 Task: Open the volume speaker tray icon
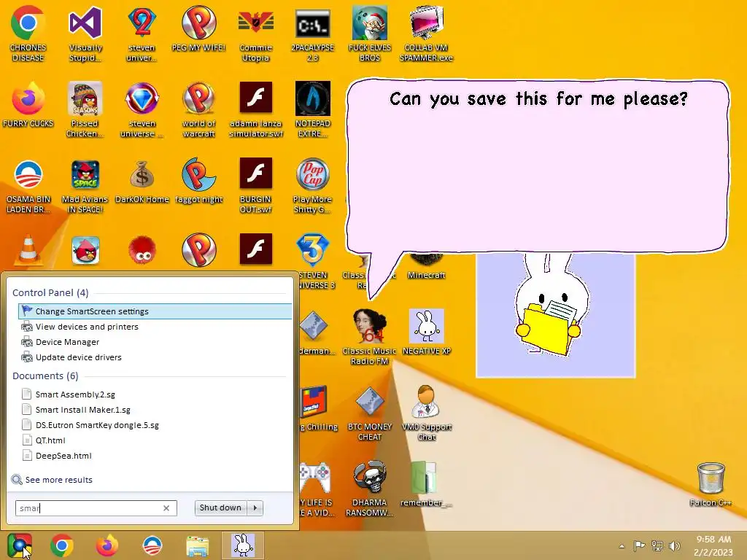click(x=675, y=545)
